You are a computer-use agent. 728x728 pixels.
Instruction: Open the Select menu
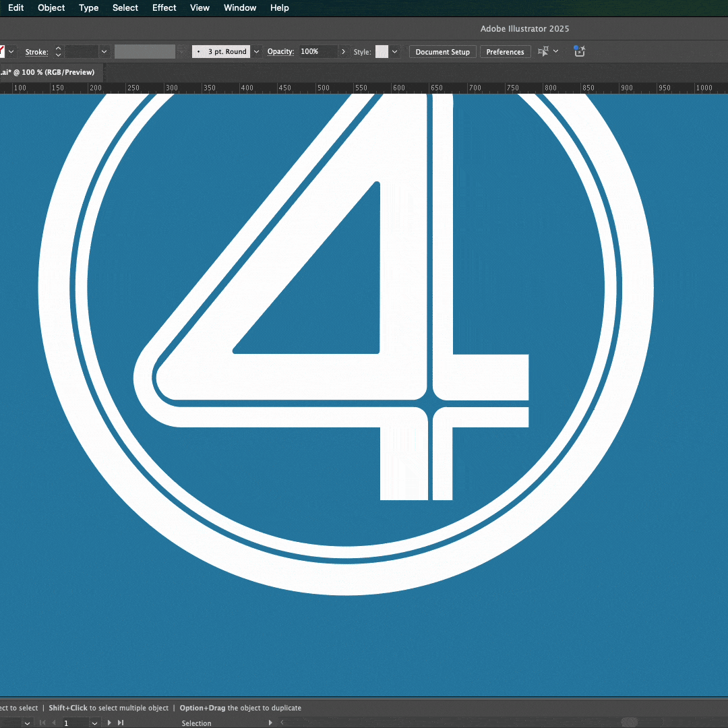point(125,8)
